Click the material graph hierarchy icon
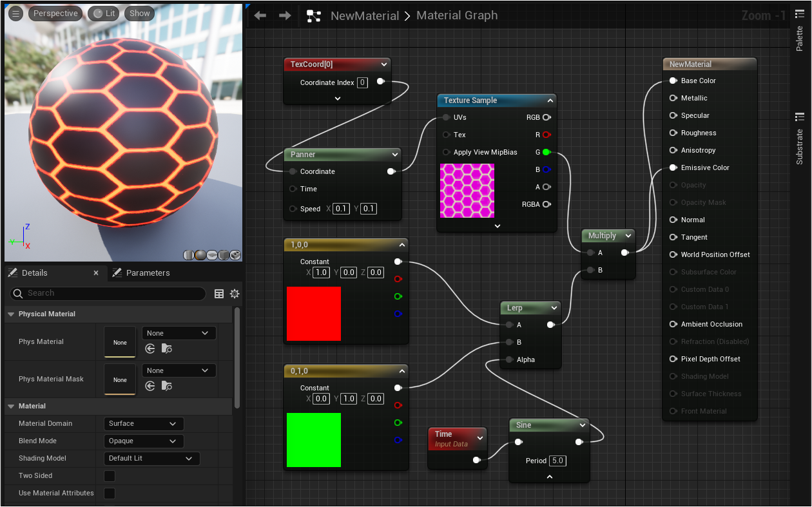The image size is (812, 507). 314,16
